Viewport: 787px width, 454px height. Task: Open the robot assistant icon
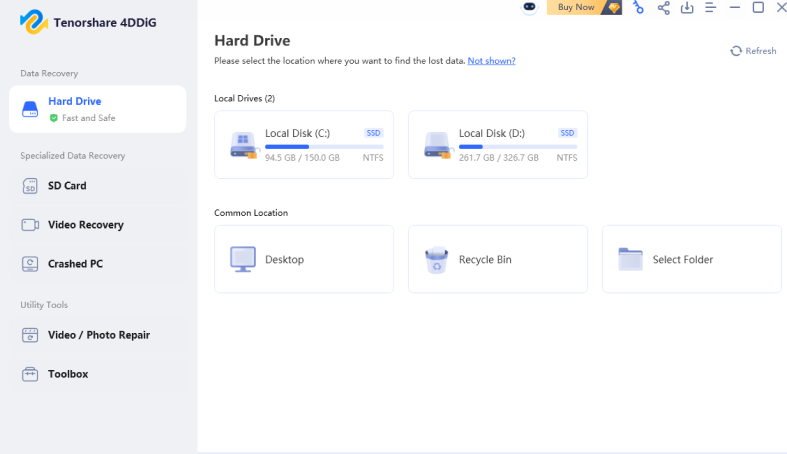coord(529,7)
